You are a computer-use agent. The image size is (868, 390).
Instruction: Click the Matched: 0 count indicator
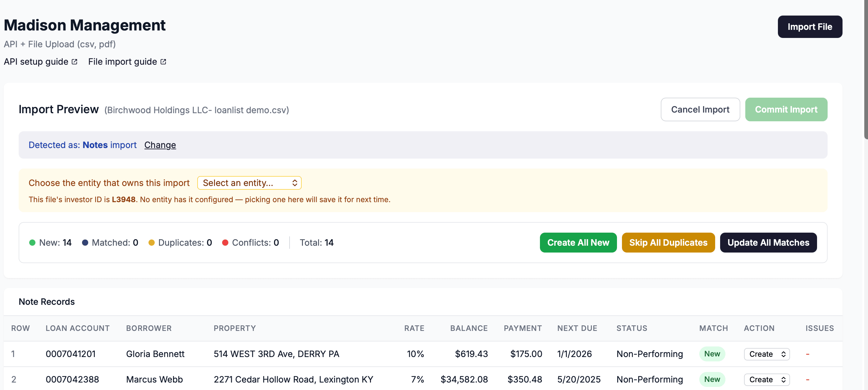(110, 243)
